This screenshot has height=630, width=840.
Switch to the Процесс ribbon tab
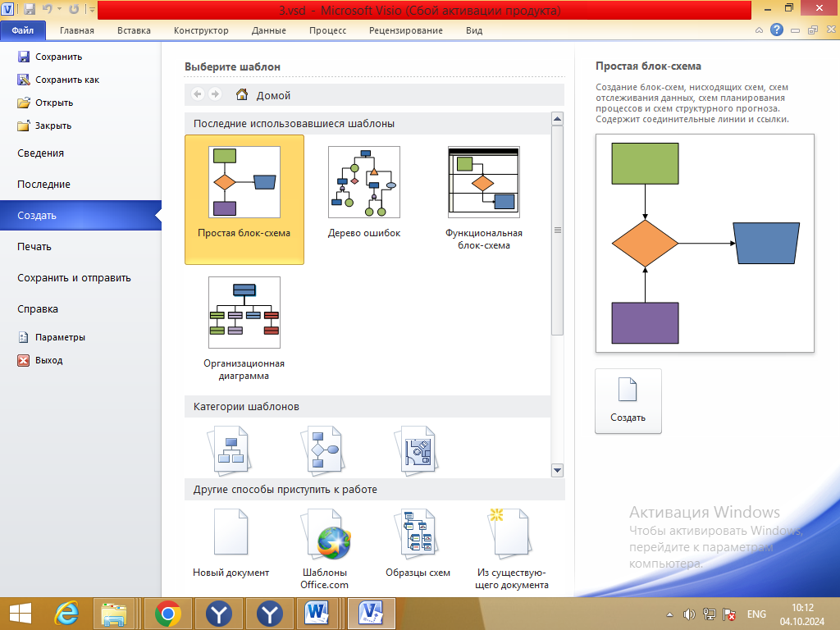(x=327, y=30)
